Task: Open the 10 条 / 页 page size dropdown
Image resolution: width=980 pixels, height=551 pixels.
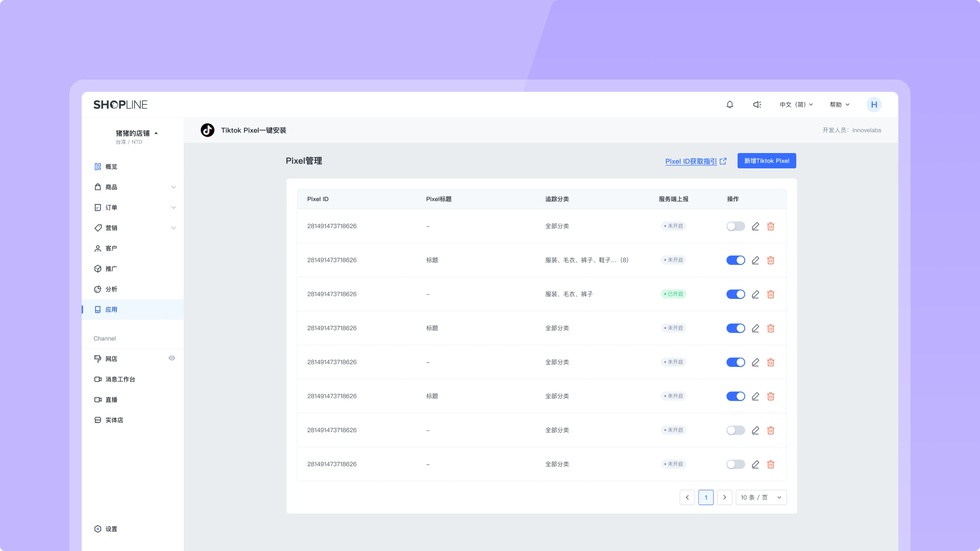Action: coord(761,497)
